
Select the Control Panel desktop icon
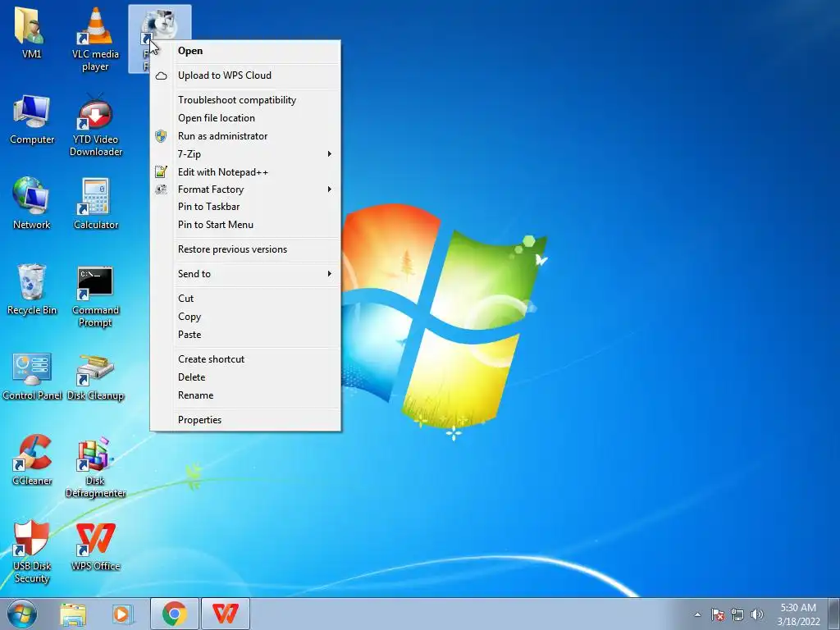pyautogui.click(x=32, y=375)
